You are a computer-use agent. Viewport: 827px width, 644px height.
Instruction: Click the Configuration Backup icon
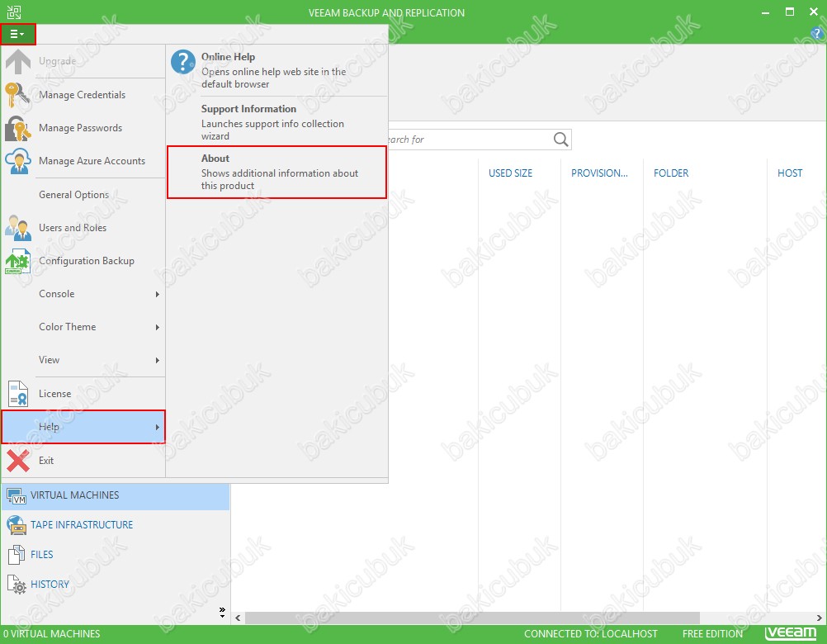click(x=18, y=261)
